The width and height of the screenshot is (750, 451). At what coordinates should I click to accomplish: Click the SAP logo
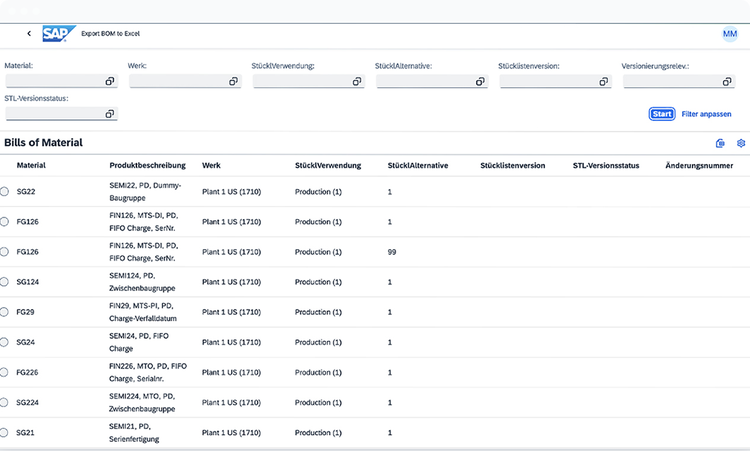click(58, 33)
